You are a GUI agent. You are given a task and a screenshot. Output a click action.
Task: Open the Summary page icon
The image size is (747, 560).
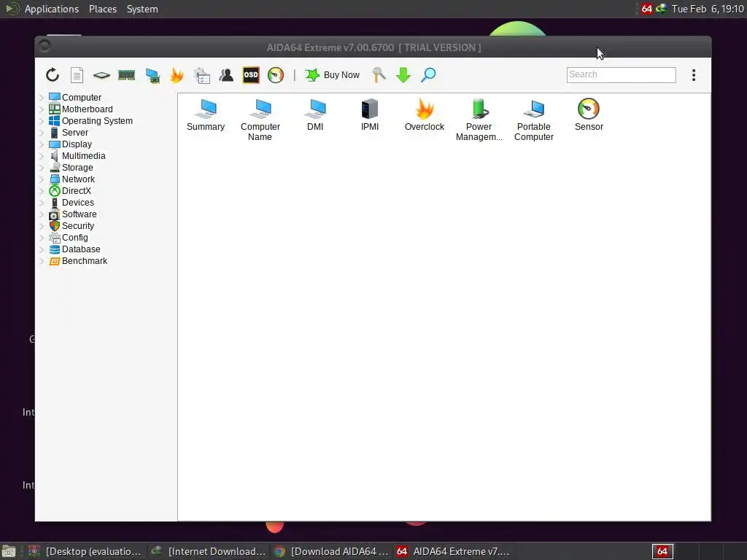pyautogui.click(x=206, y=114)
